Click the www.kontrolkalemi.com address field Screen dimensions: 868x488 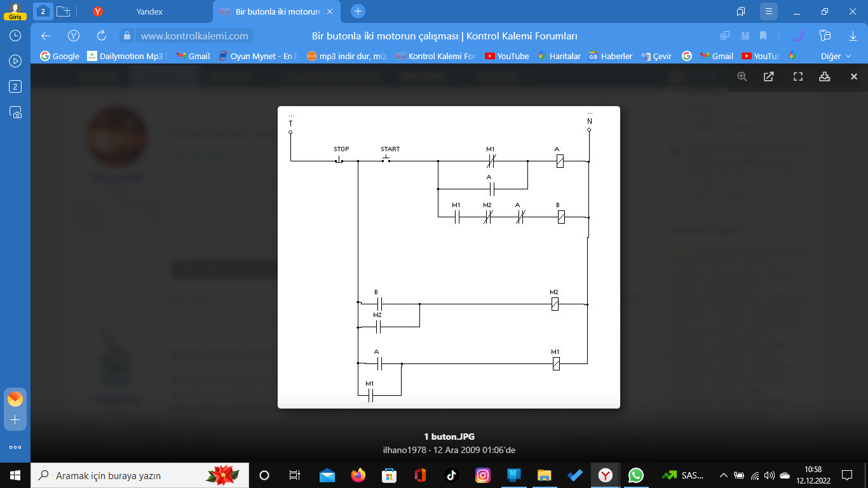pyautogui.click(x=194, y=36)
